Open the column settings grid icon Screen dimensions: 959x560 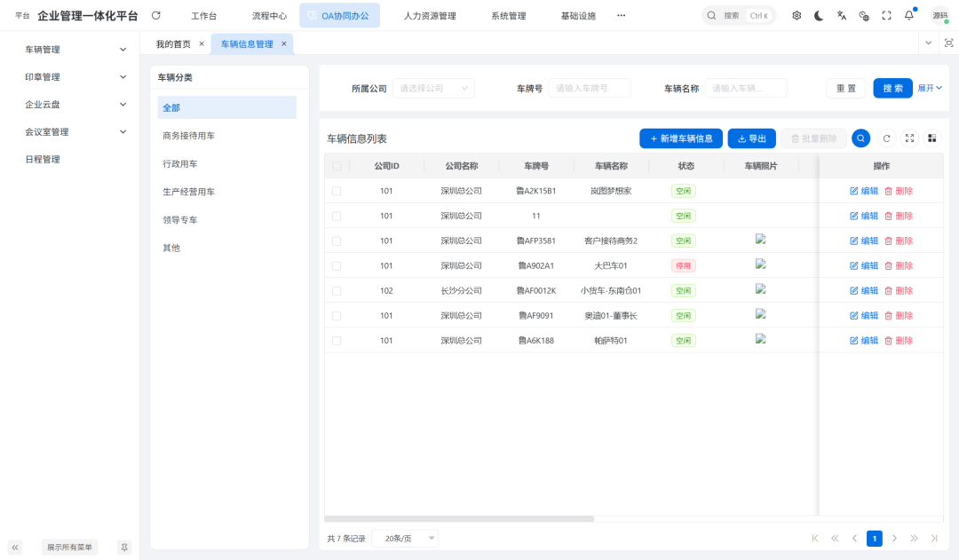pyautogui.click(x=931, y=138)
